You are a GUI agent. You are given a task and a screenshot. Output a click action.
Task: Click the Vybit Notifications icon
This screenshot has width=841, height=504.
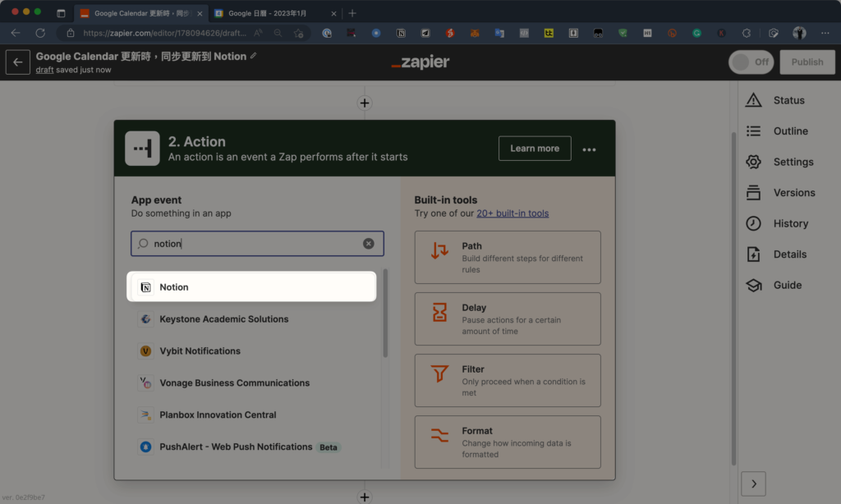click(x=145, y=351)
